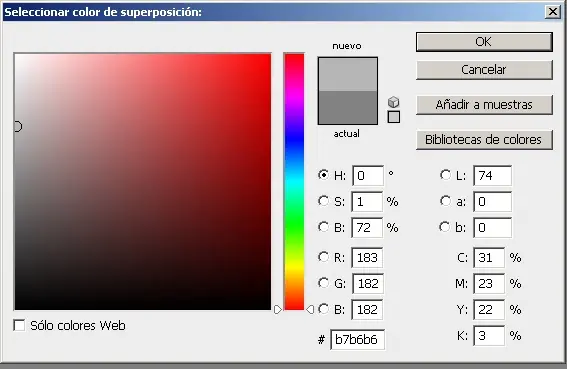Click the brightness field showing 72

(x=367, y=228)
